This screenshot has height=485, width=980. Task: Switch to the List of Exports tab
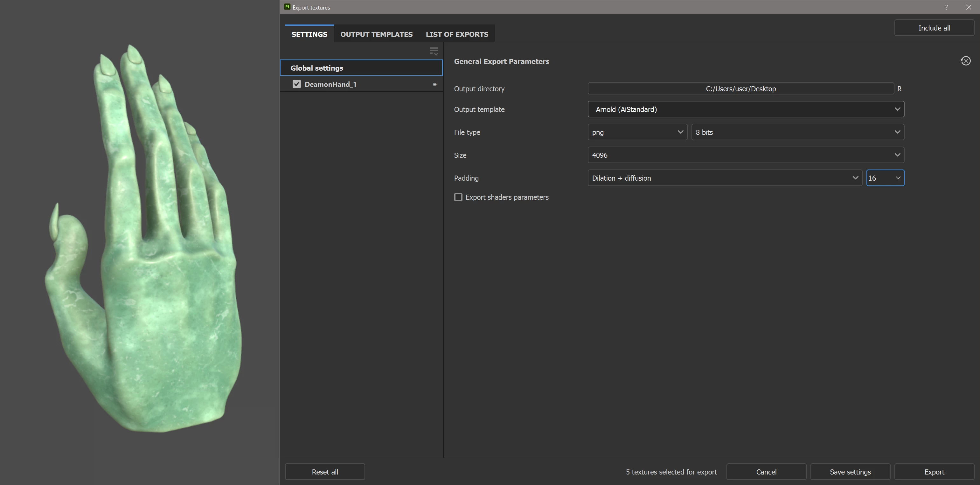(457, 34)
